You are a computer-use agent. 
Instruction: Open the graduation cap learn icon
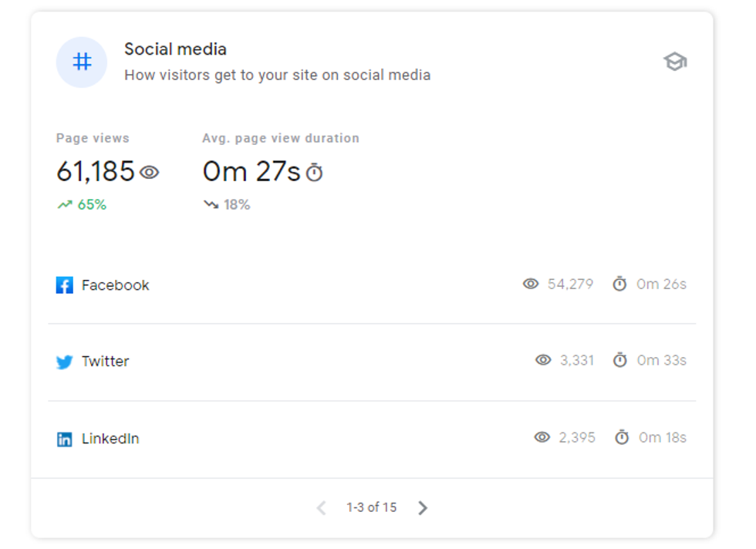pos(675,62)
